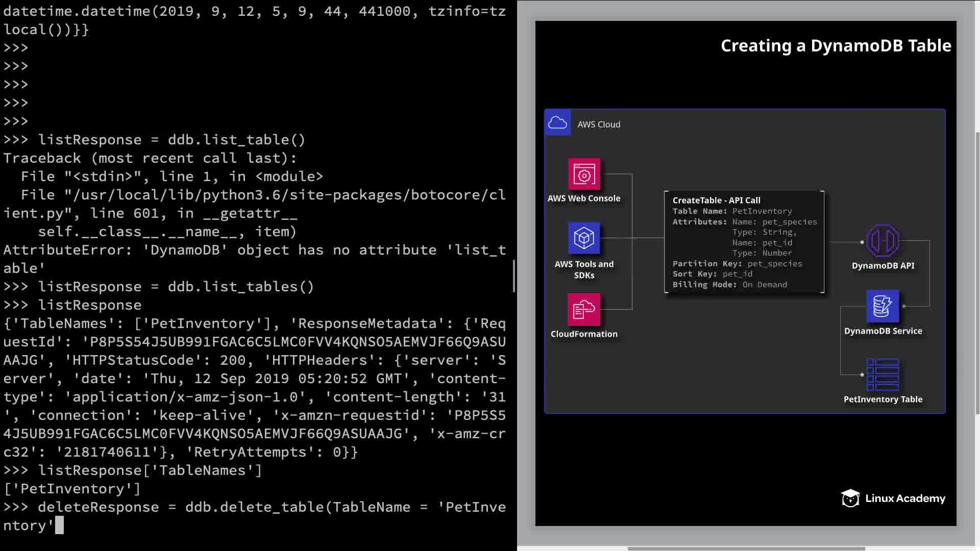Screen dimensions: 980x551
Task: Click the 'Creating a DynamoDB Table' title
Action: 836,46
